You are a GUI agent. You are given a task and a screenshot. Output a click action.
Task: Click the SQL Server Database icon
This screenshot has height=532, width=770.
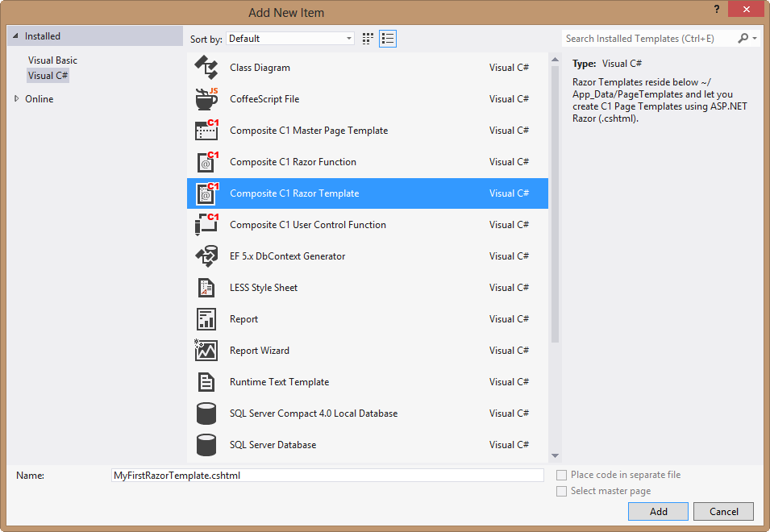206,445
